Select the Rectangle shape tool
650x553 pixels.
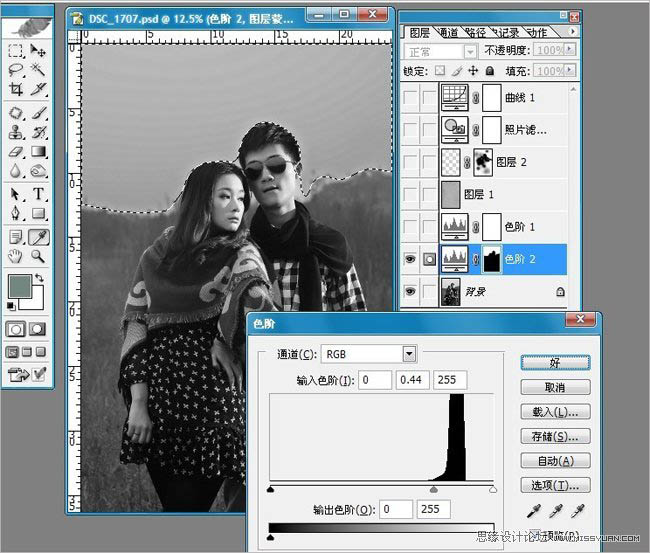click(38, 213)
